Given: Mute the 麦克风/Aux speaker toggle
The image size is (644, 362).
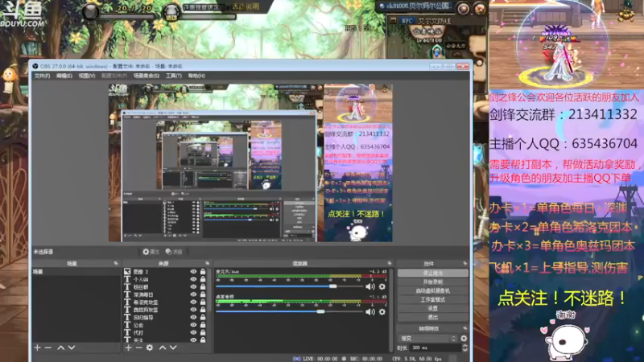Looking at the screenshot, I should click(x=370, y=286).
